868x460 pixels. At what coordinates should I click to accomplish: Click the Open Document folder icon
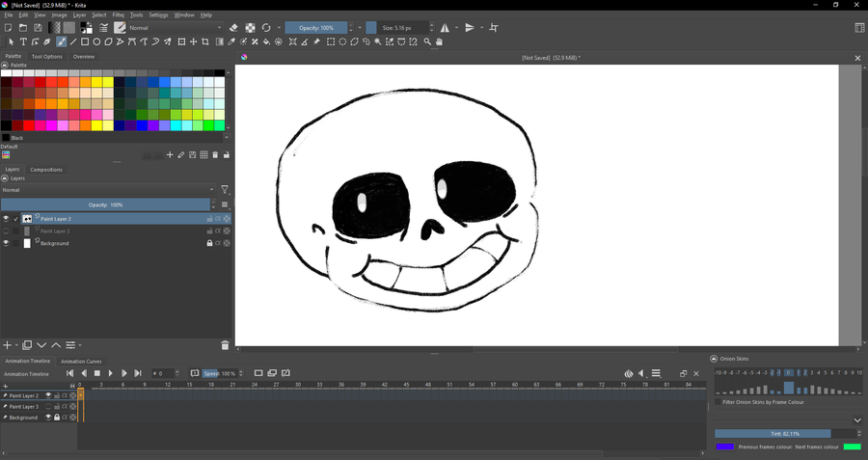[23, 28]
